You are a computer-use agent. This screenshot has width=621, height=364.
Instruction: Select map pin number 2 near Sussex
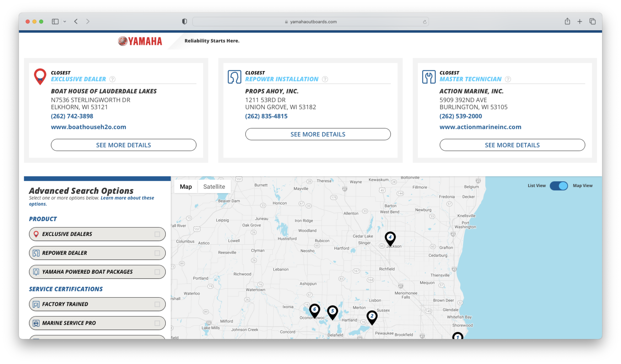click(x=372, y=317)
